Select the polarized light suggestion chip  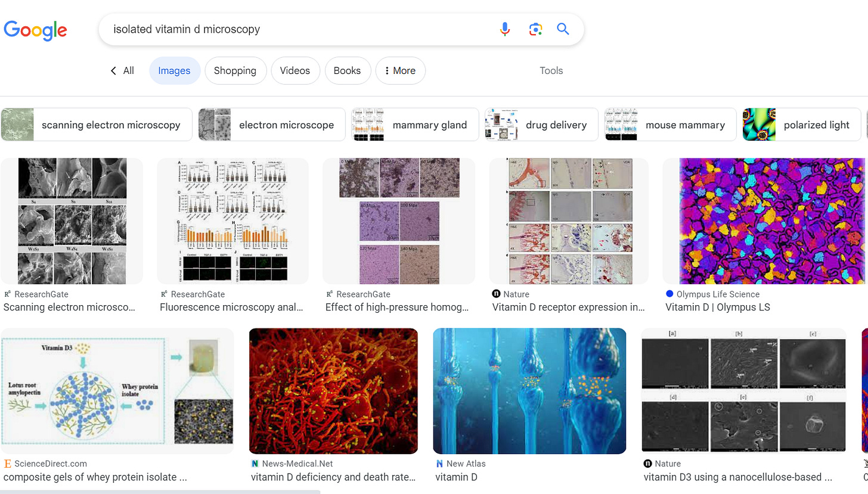tap(802, 125)
